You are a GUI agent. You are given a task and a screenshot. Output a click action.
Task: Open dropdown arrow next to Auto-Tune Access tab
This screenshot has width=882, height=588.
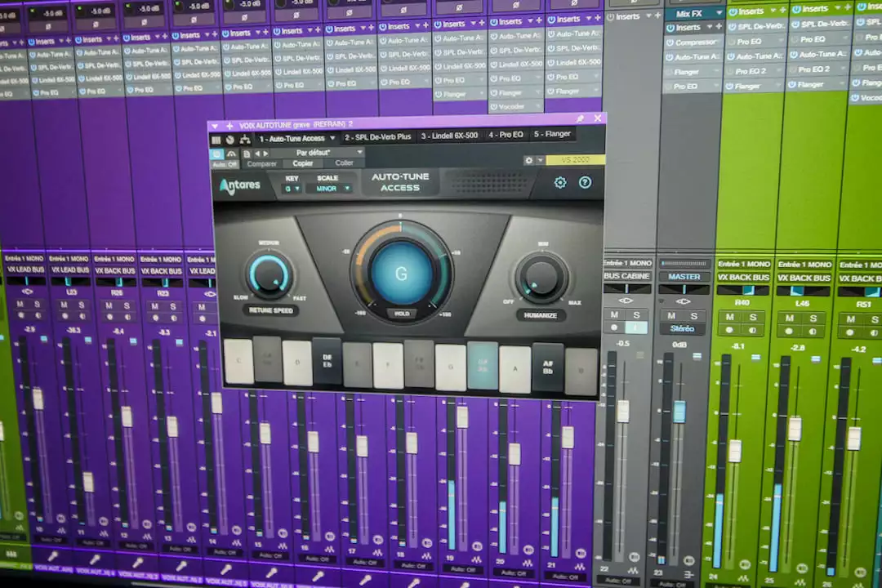332,138
